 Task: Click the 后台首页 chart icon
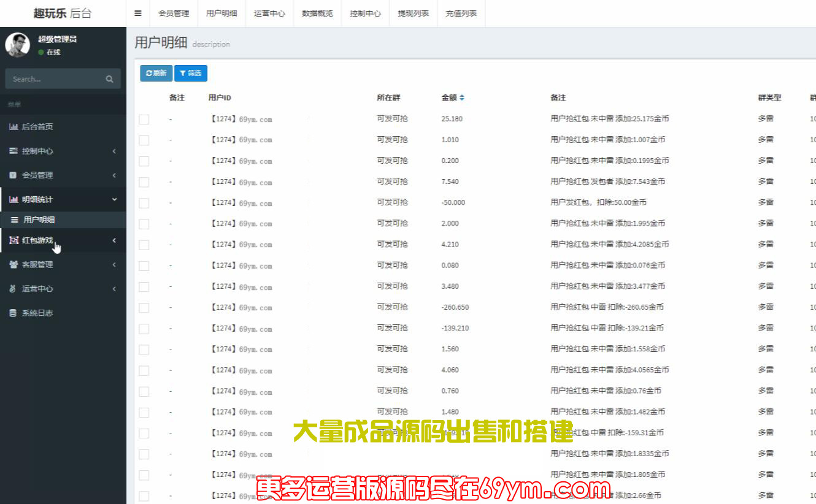point(13,127)
